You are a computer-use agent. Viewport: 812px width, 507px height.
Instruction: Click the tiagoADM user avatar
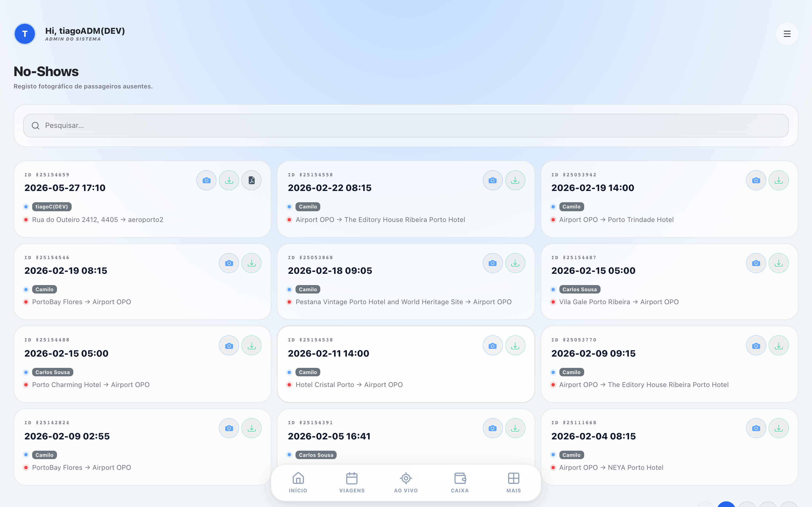tap(25, 34)
